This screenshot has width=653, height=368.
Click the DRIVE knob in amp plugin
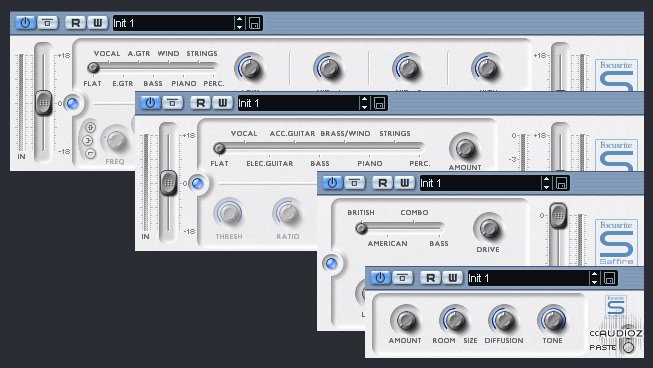[489, 228]
